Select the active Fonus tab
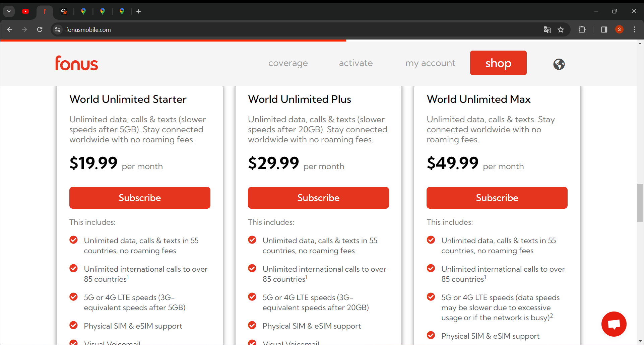Viewport: 644px width, 345px height. click(x=45, y=11)
